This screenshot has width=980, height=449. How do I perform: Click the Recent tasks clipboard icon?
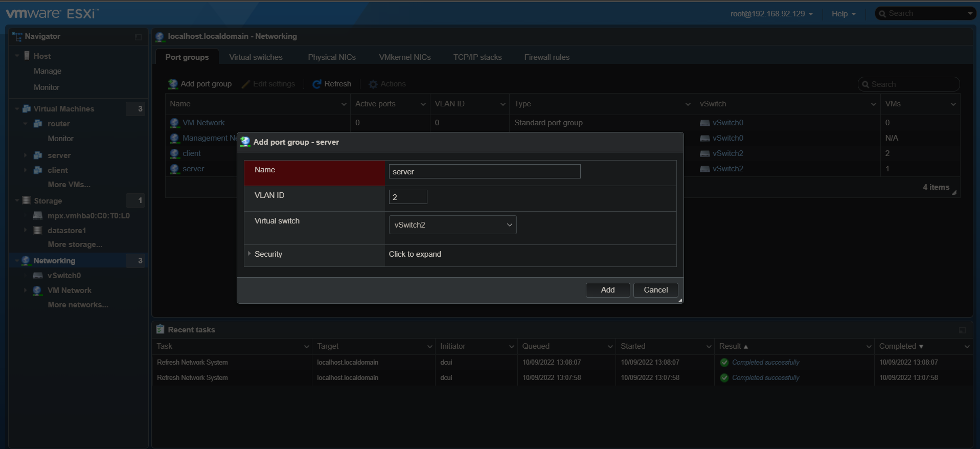coord(161,329)
